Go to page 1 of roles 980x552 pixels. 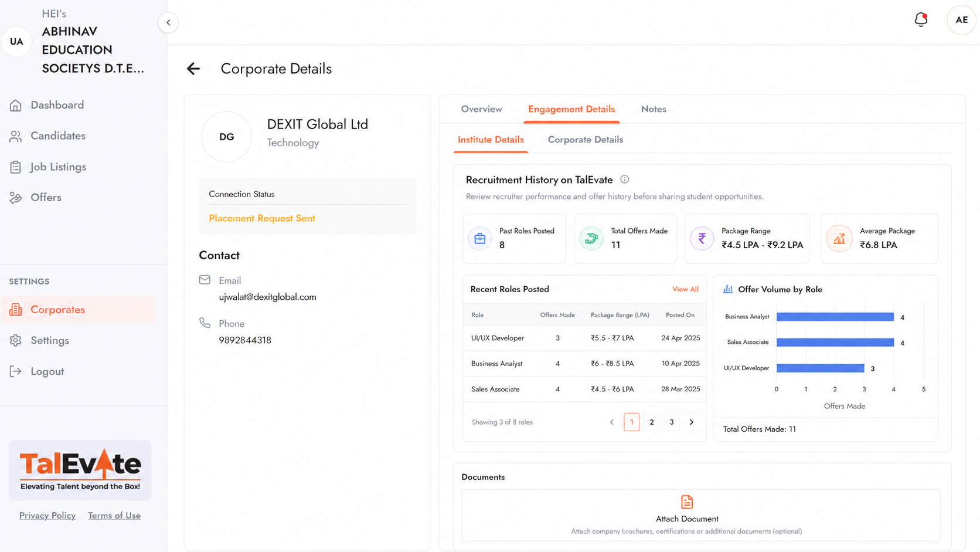632,422
